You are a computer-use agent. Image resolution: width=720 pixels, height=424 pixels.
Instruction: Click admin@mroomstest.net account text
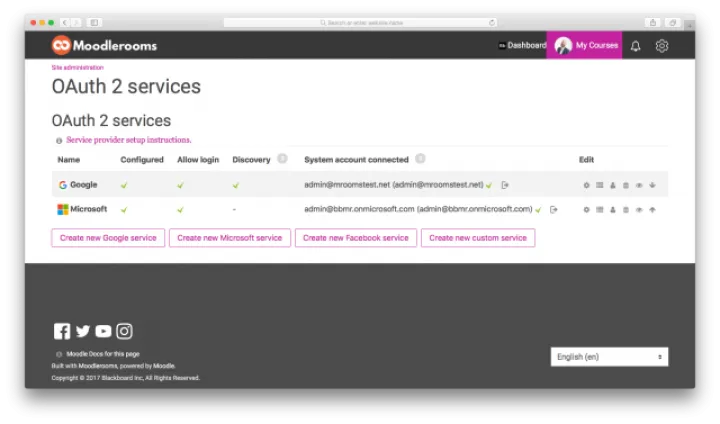(x=394, y=185)
